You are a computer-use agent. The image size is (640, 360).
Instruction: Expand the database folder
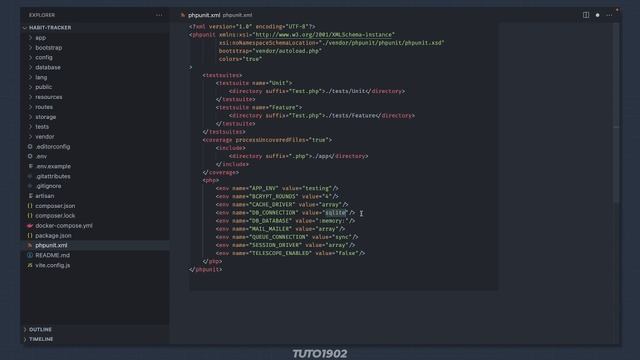pos(30,67)
